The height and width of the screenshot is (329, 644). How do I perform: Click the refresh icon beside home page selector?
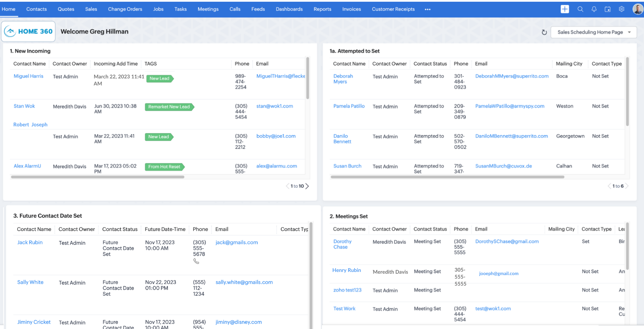coord(544,32)
